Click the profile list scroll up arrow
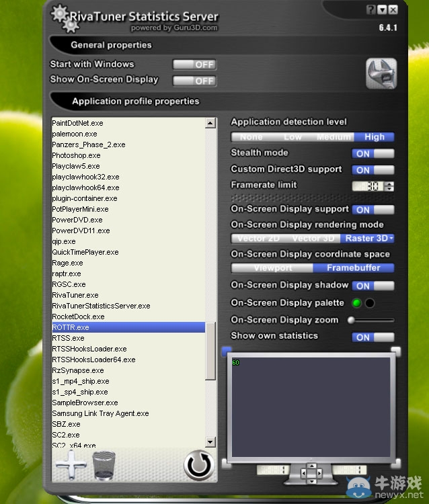The height and width of the screenshot is (504, 429). pyautogui.click(x=210, y=123)
